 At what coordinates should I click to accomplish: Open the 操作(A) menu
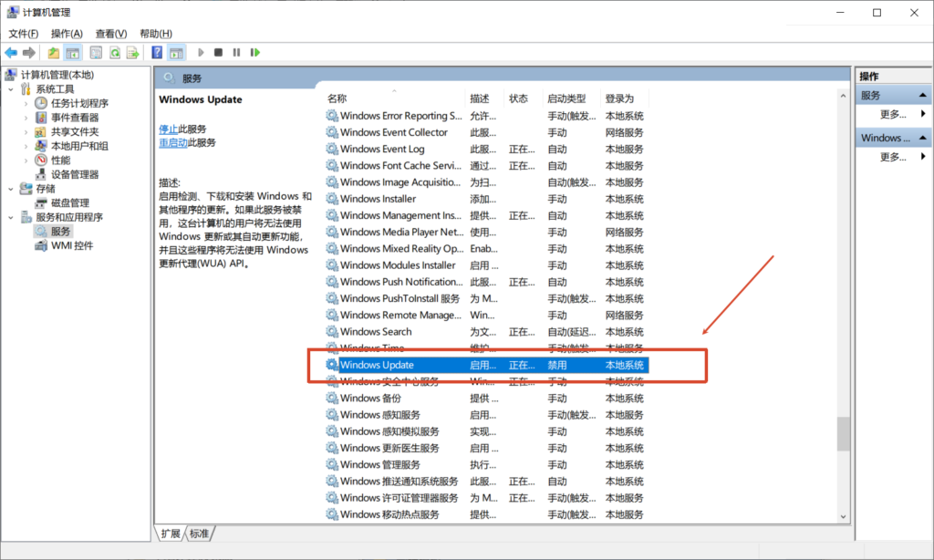pyautogui.click(x=67, y=34)
